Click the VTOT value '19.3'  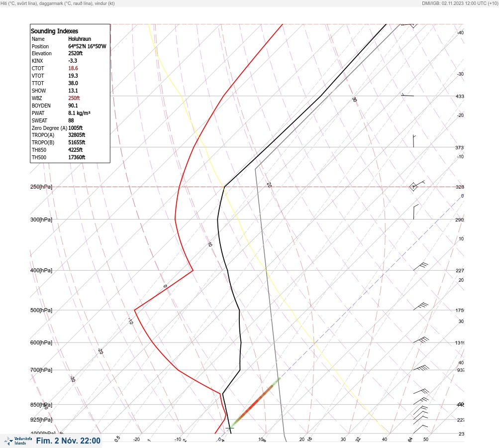tap(73, 76)
